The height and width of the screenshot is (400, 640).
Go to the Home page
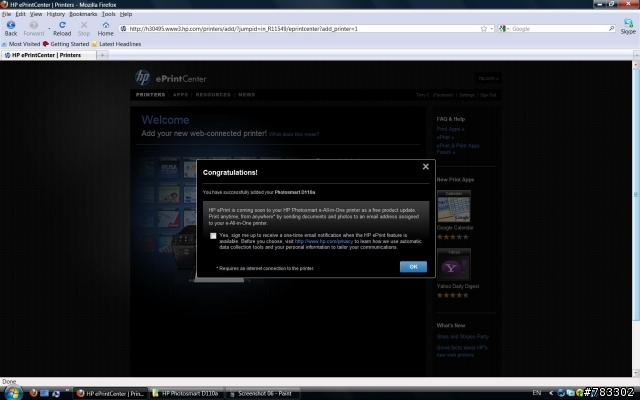point(105,29)
